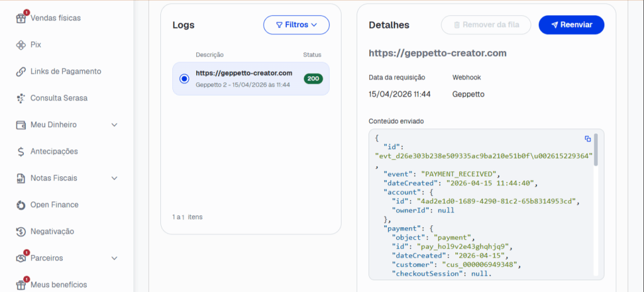Copy the sent content with copy icon

[x=587, y=138]
